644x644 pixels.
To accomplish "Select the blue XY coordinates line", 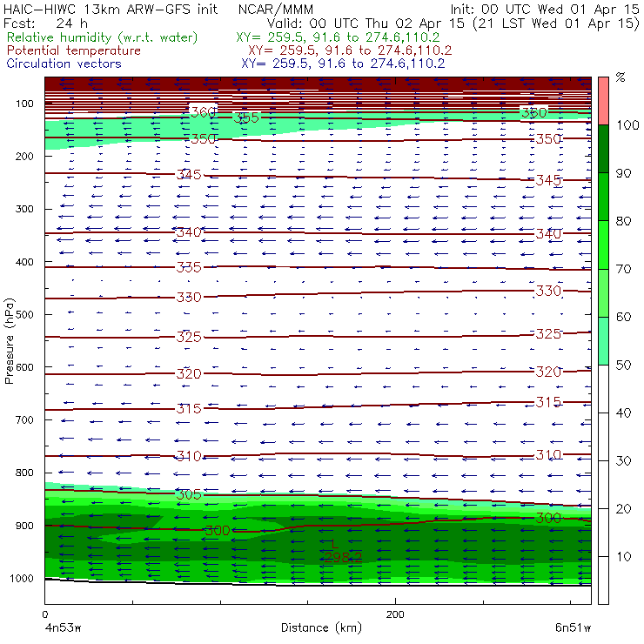I will [343, 64].
